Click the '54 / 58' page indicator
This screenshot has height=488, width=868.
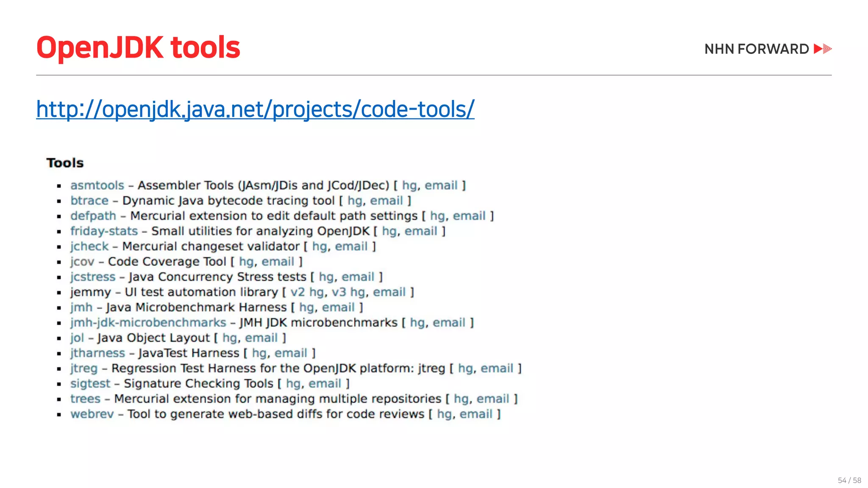pyautogui.click(x=849, y=480)
